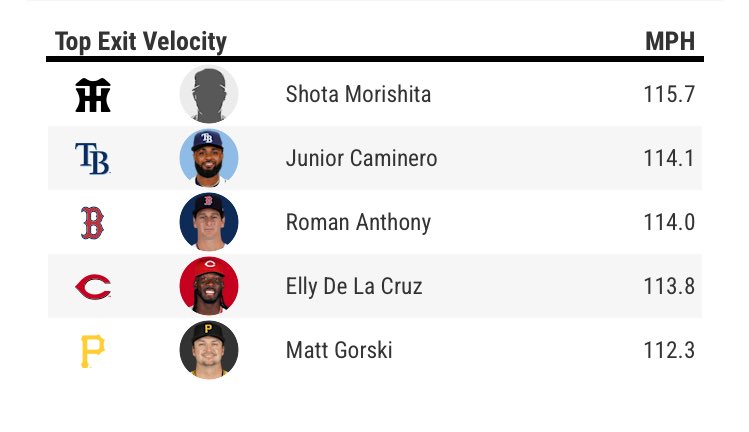The width and height of the screenshot is (749, 432).
Task: Click the 115.7 exit velocity value
Action: (669, 95)
